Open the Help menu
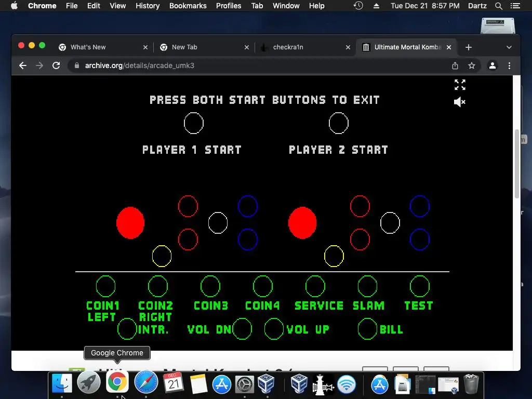Image resolution: width=532 pixels, height=399 pixels. tap(316, 6)
